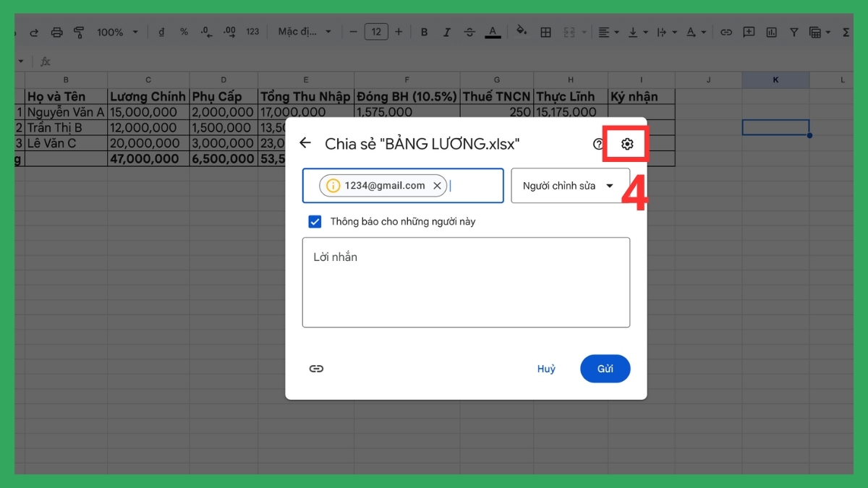868x488 pixels.
Task: Click the Copy link icon in the share dialog
Action: (x=316, y=369)
